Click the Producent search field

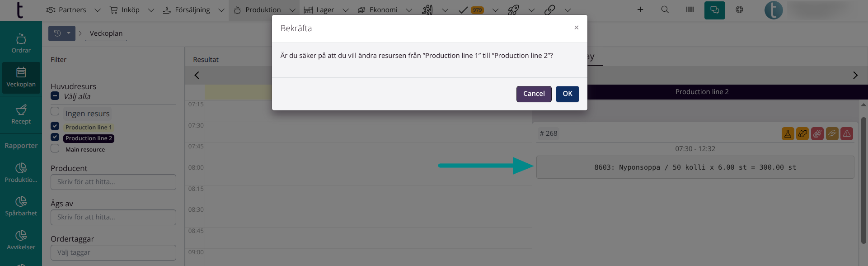[x=113, y=182]
